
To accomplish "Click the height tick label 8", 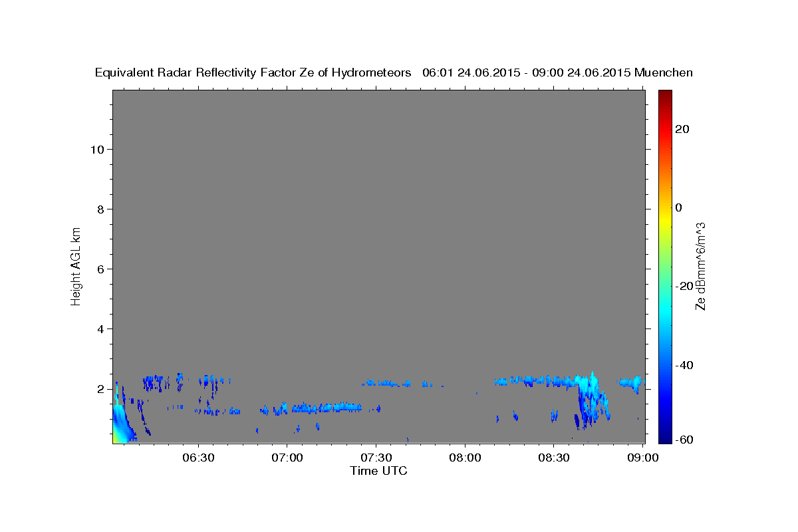I will coord(100,209).
